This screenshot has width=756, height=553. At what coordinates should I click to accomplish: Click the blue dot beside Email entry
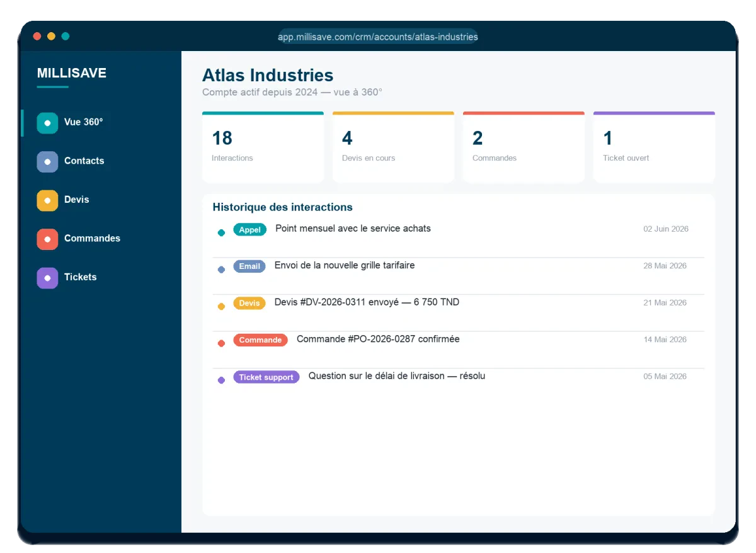221,270
